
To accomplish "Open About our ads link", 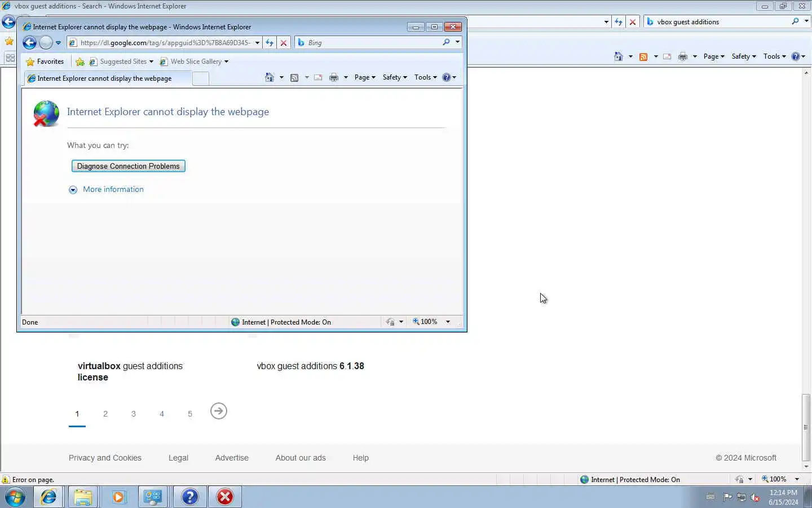I will (x=301, y=458).
